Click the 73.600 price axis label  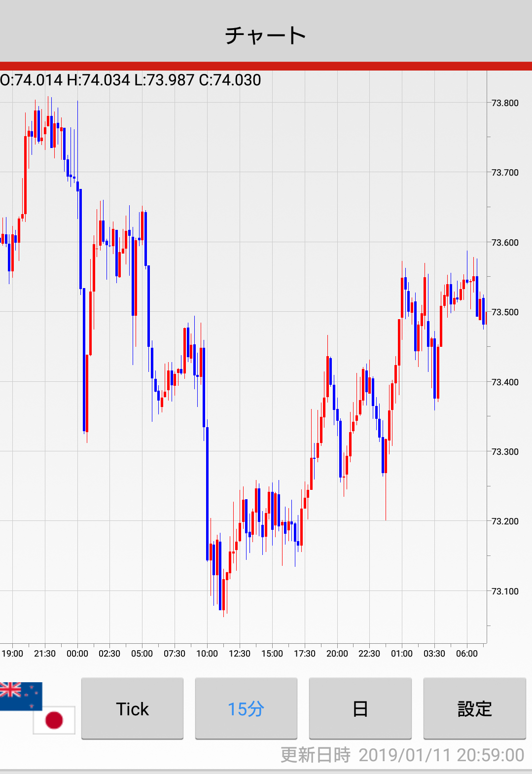[x=505, y=243]
